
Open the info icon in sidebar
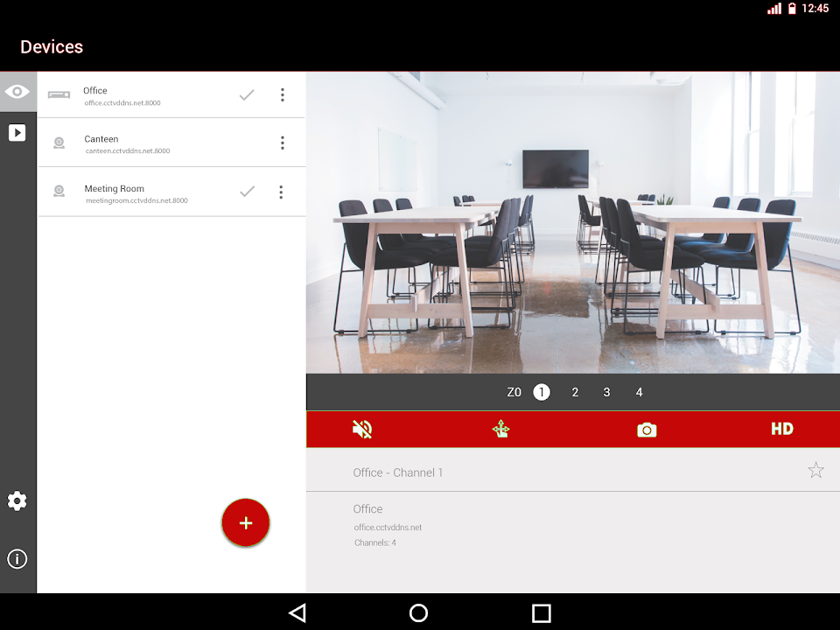(17, 559)
